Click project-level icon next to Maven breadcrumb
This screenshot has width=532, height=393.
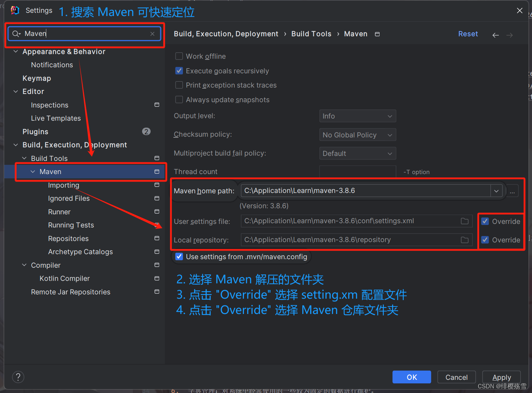pyautogui.click(x=377, y=34)
